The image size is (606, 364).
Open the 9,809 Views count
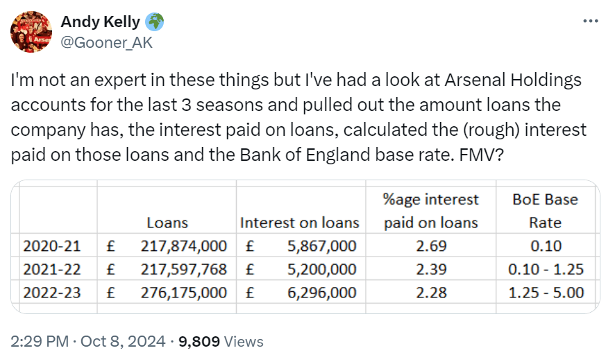pyautogui.click(x=221, y=341)
